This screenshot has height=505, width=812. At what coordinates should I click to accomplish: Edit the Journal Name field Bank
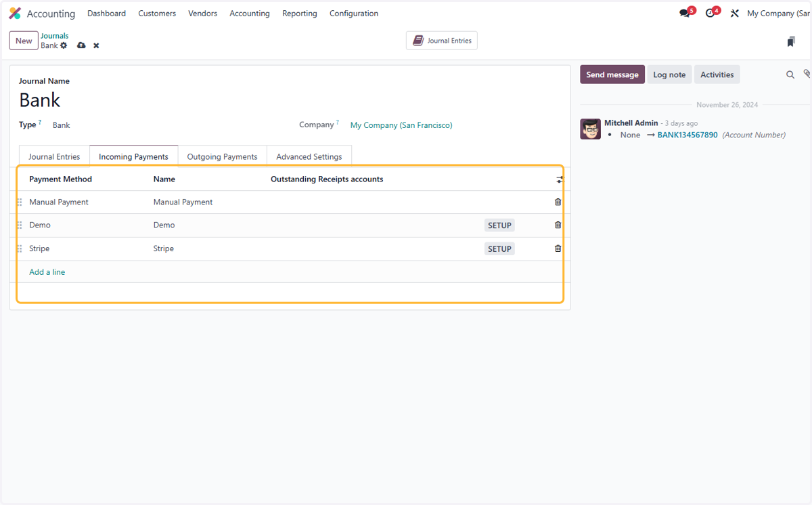point(40,100)
